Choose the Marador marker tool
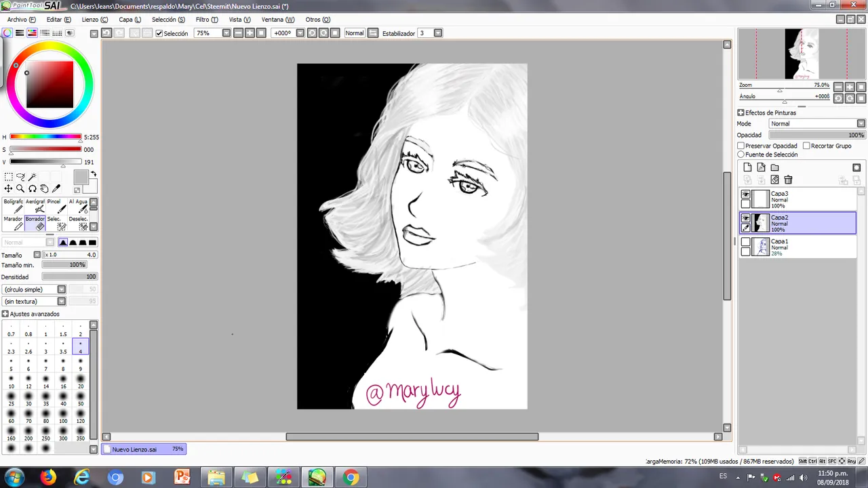The width and height of the screenshot is (868, 488). 14,223
